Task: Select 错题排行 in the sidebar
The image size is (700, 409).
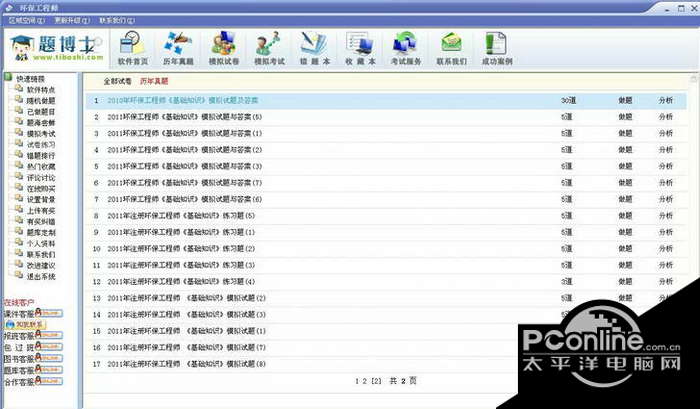Action: point(41,155)
